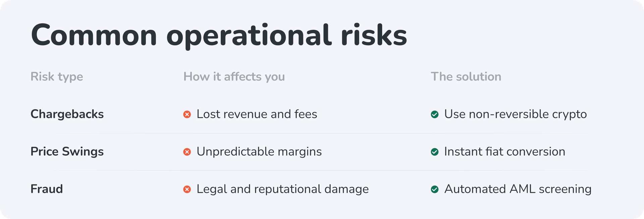Select the Price Swings risk type label
The height and width of the screenshot is (219, 644).
pyautogui.click(x=67, y=151)
